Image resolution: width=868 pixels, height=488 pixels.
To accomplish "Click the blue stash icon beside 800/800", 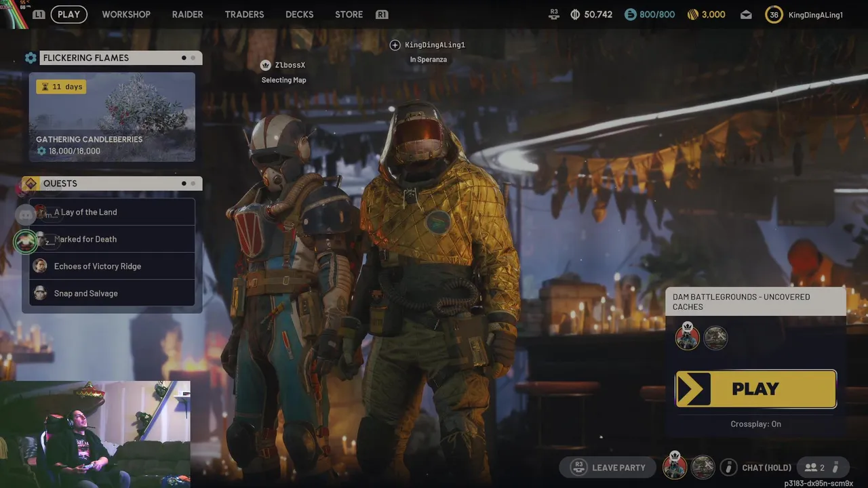I will point(631,14).
